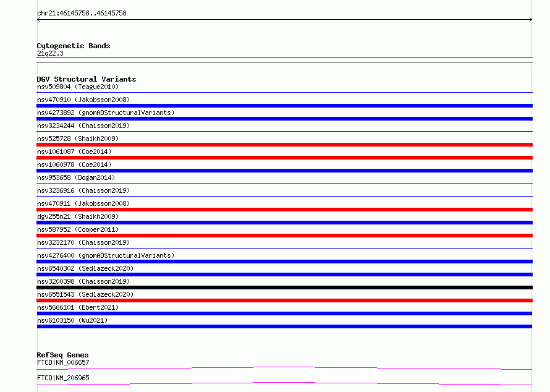This screenshot has height=392, width=550.
Task: Select the DGV Structural Variants heading
Action: pyautogui.click(x=87, y=79)
